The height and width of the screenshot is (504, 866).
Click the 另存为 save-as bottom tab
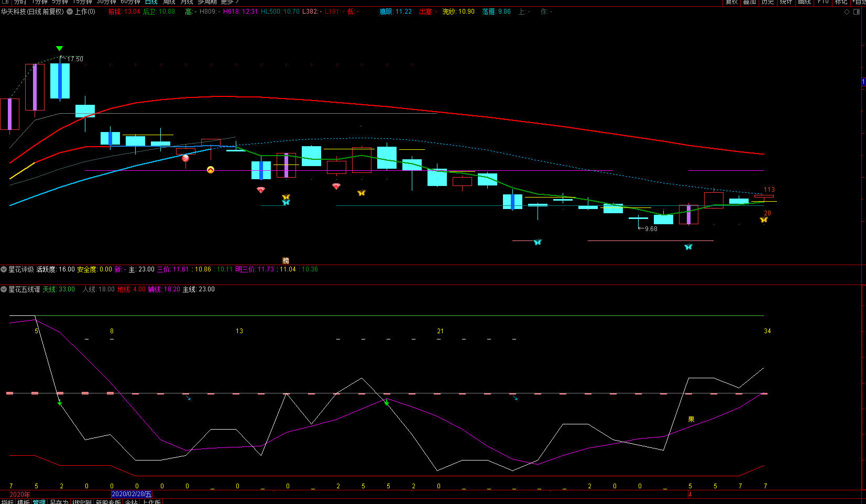coord(59,501)
